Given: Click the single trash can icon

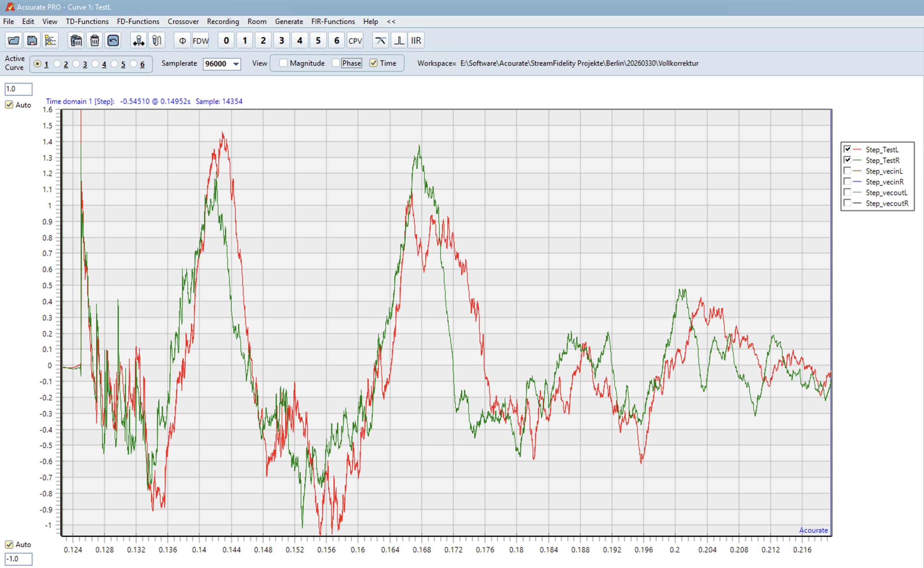Looking at the screenshot, I should pos(95,40).
